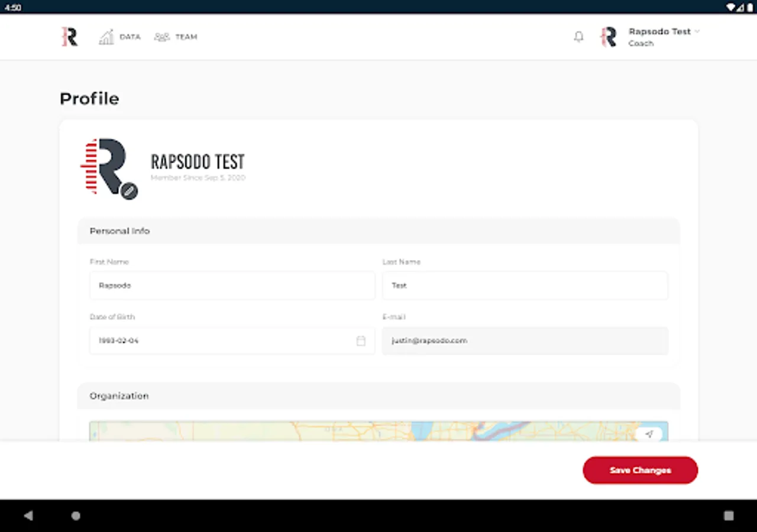Screen dimensions: 757x532
Task: Select the Date of Birth field
Action: (232, 341)
